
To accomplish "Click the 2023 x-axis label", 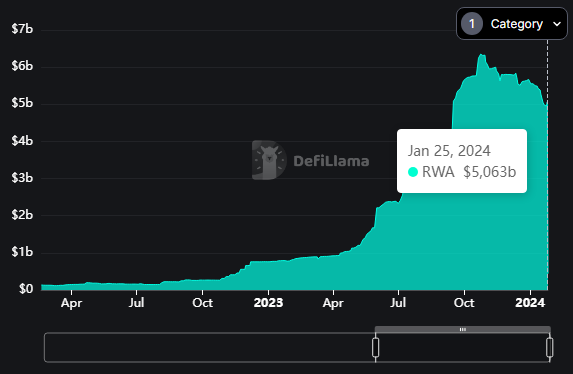I will point(268,303).
